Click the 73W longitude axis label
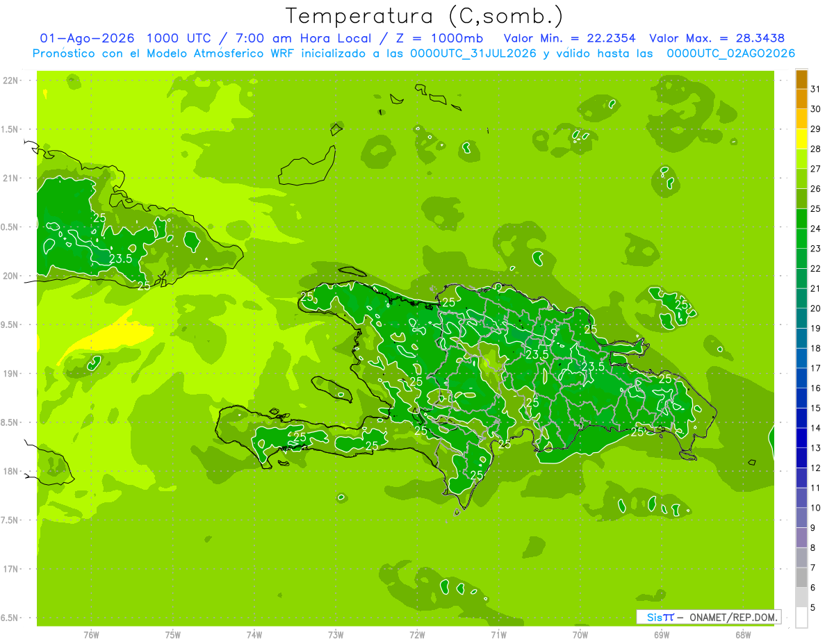This screenshot has width=834, height=644. click(x=336, y=635)
